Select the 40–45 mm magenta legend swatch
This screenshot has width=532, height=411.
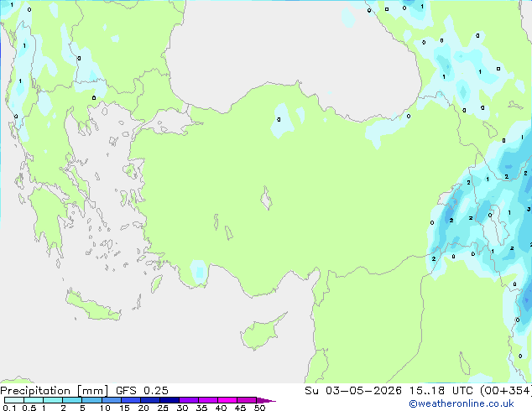[x=227, y=400]
